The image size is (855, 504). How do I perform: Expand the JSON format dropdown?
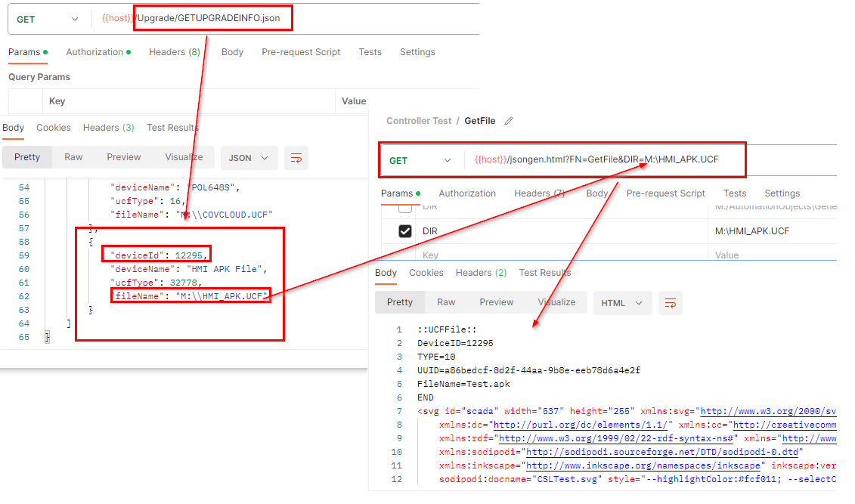249,158
